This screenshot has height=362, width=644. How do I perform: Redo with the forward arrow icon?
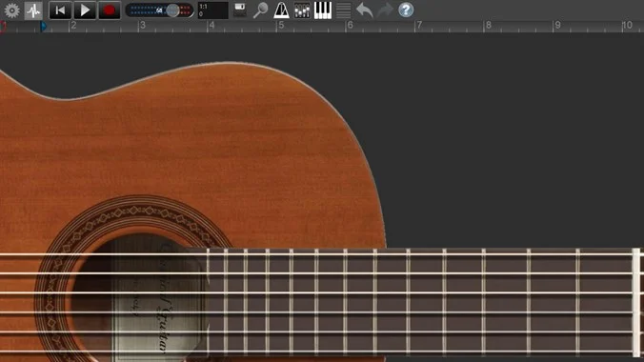point(385,10)
